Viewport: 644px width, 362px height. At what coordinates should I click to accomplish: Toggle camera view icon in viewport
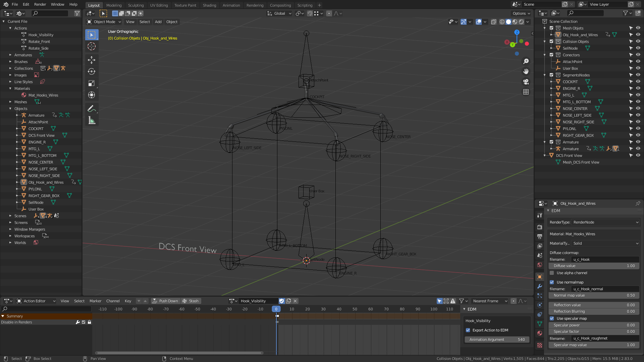tap(526, 82)
